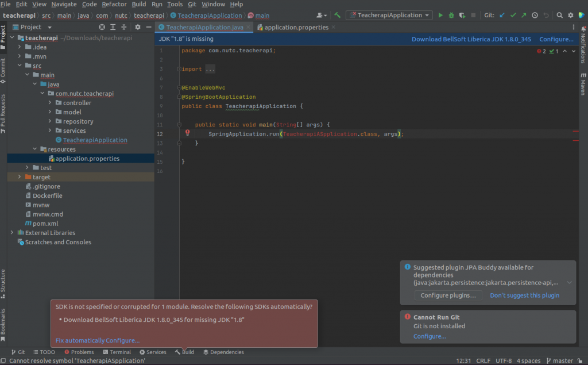Start debugging with the bug icon
Image resolution: width=588 pixels, height=365 pixels.
(452, 16)
